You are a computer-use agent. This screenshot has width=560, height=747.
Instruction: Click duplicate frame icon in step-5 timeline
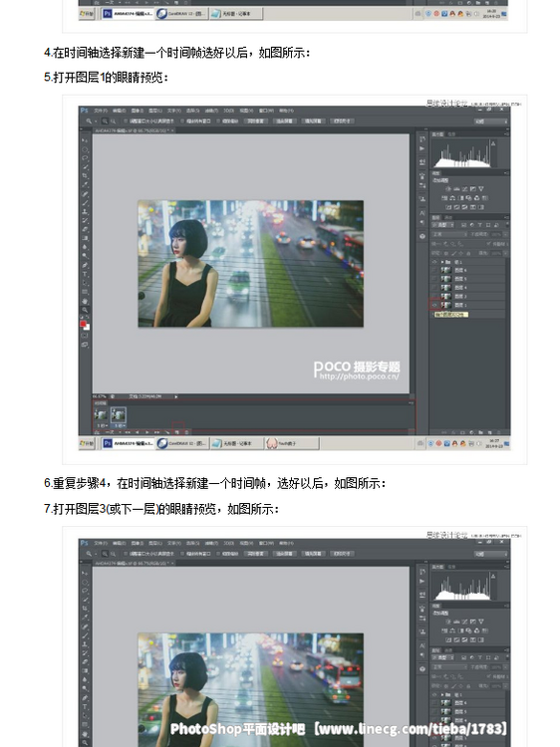(x=177, y=432)
